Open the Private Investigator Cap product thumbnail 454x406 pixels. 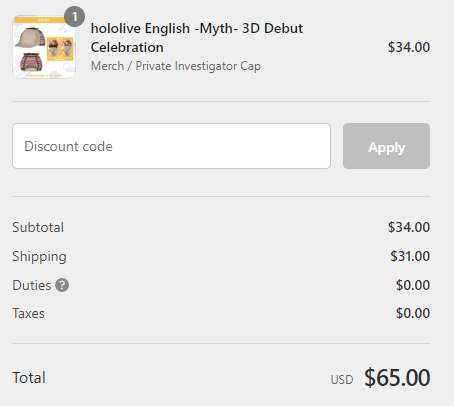[44, 47]
